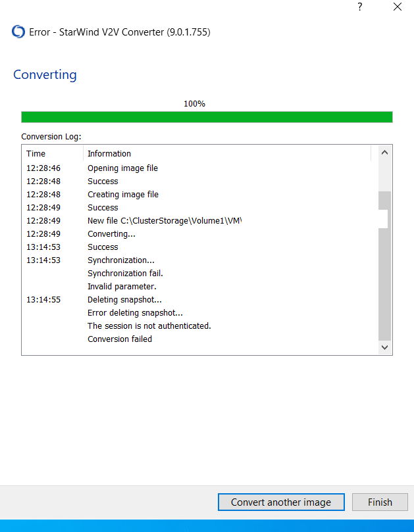The width and height of the screenshot is (414, 532).
Task: Click the StarWind V2V Converter logo icon
Action: 18,32
